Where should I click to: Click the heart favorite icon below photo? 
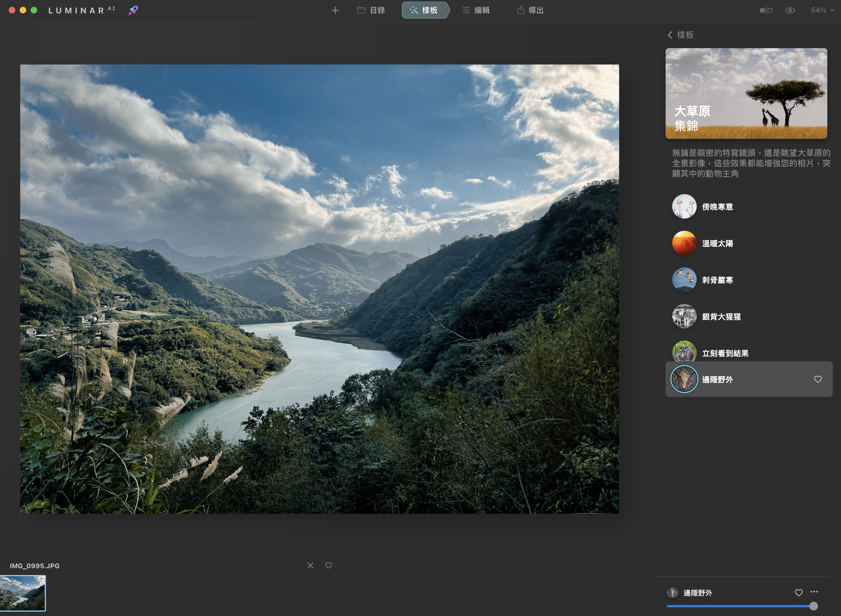328,565
